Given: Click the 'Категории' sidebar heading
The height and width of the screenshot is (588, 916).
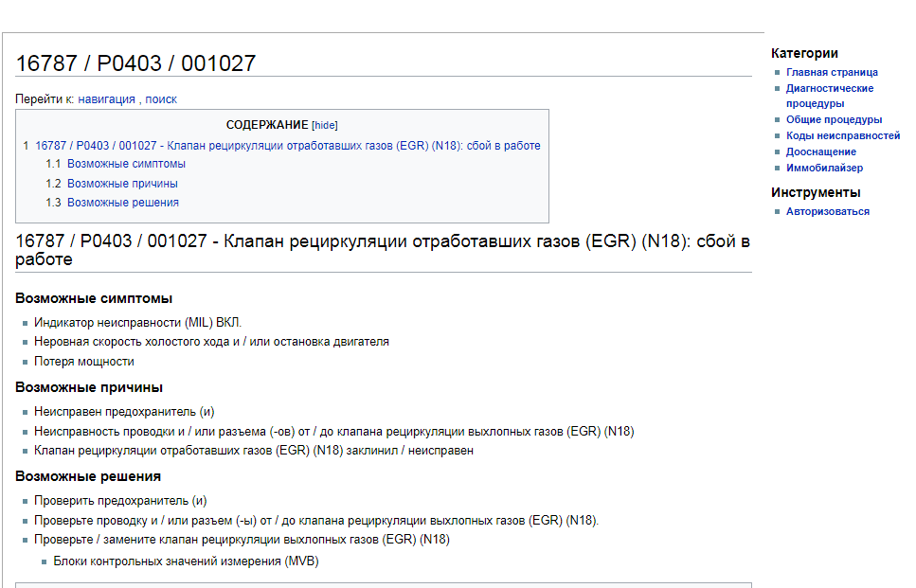Looking at the screenshot, I should click(804, 53).
